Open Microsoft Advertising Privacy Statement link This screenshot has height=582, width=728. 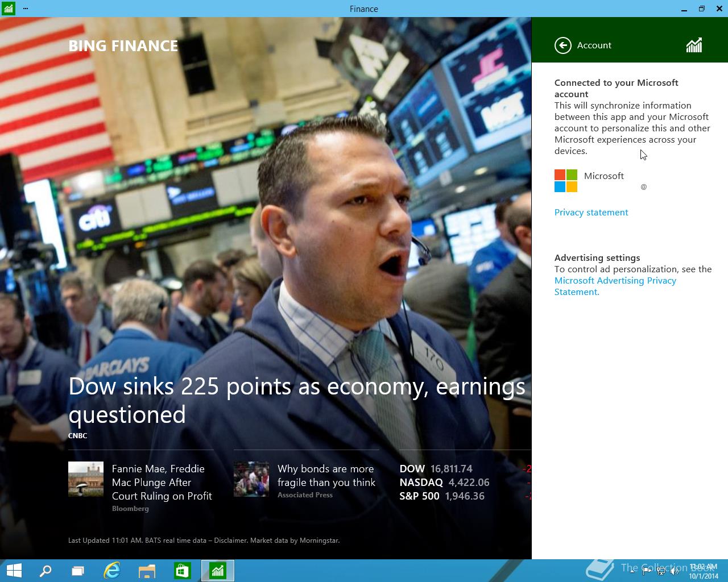tap(615, 286)
